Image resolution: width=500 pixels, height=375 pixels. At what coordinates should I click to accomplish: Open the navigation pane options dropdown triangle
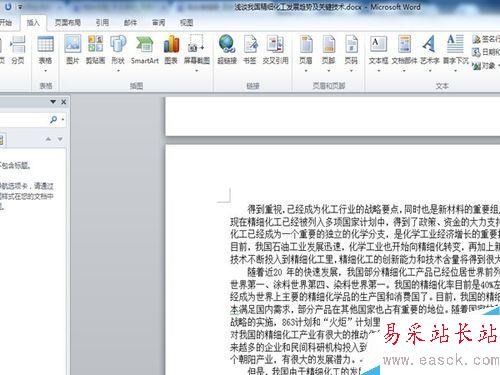53,102
